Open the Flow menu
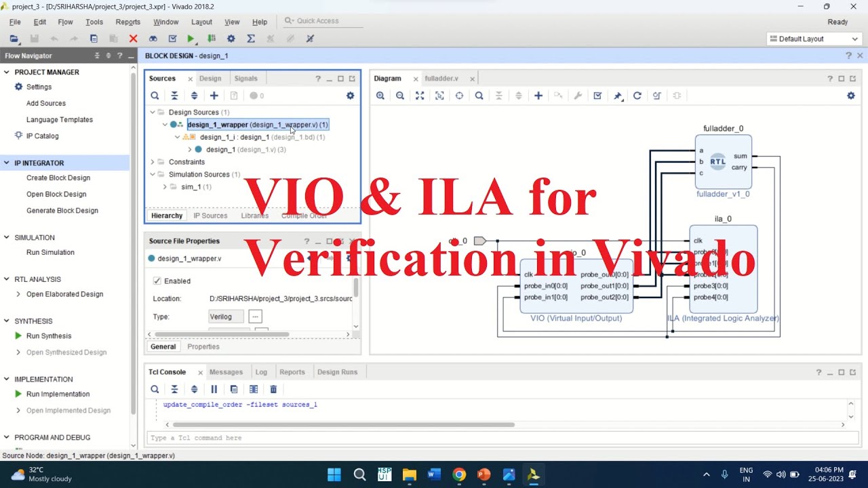The image size is (868, 488). click(65, 22)
